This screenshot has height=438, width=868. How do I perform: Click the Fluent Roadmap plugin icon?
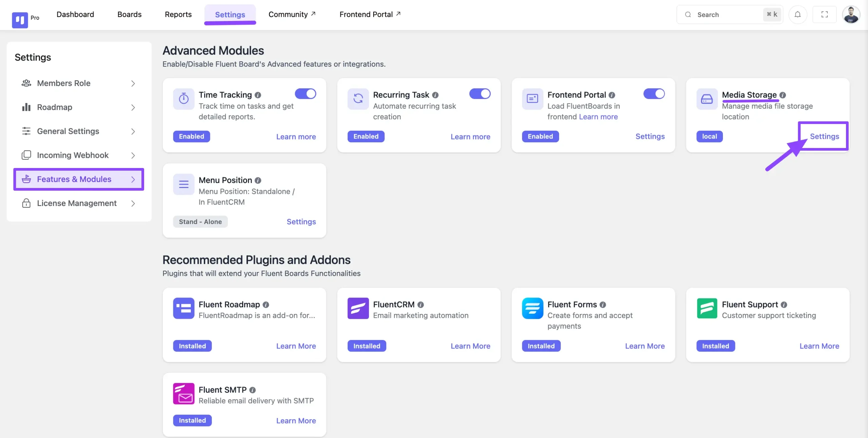point(183,308)
